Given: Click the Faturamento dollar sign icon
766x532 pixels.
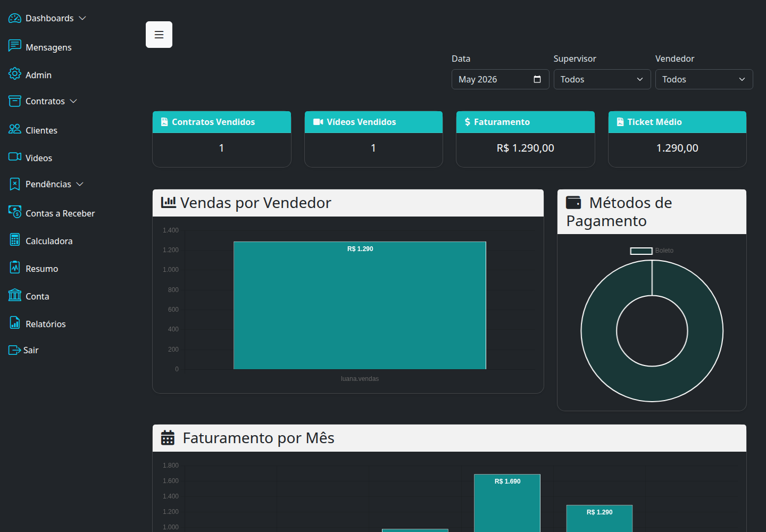Looking at the screenshot, I should [468, 122].
